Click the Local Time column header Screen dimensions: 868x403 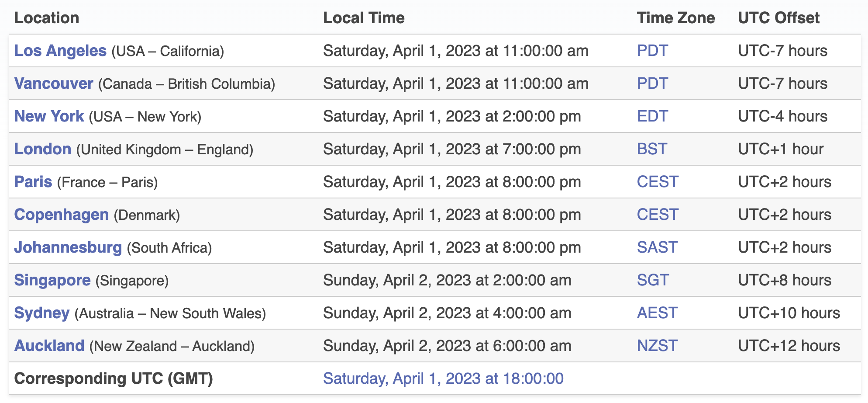[x=364, y=18]
